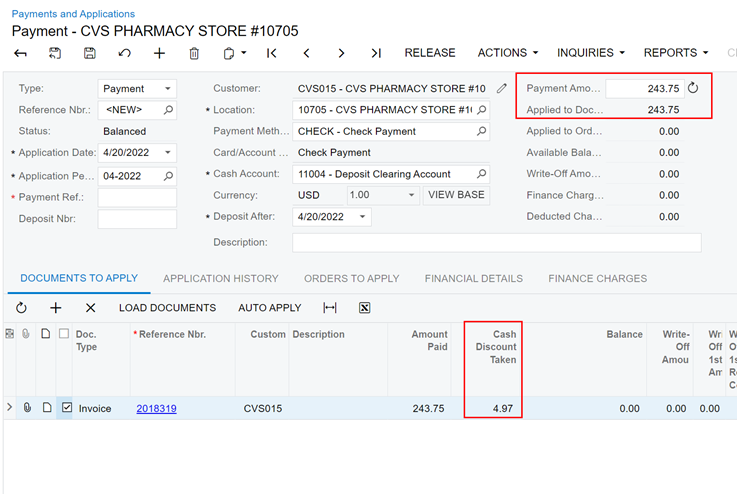Add row to documents grid

(x=56, y=308)
